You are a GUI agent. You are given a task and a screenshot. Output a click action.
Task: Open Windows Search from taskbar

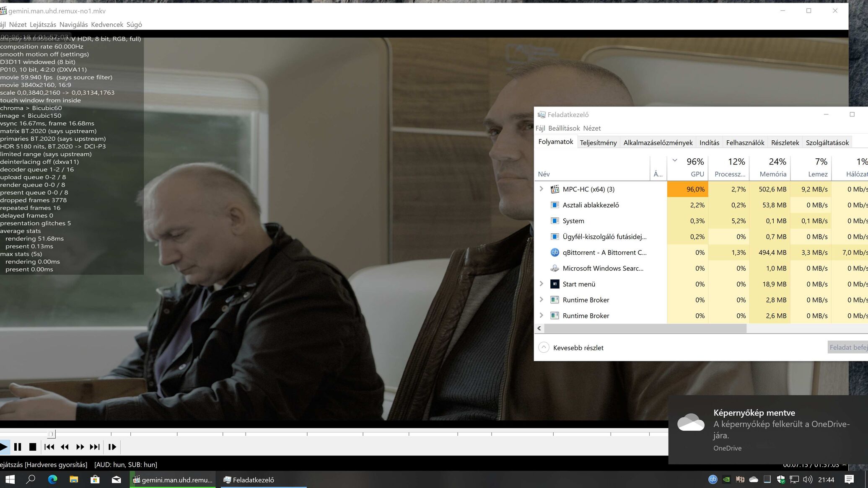31,480
